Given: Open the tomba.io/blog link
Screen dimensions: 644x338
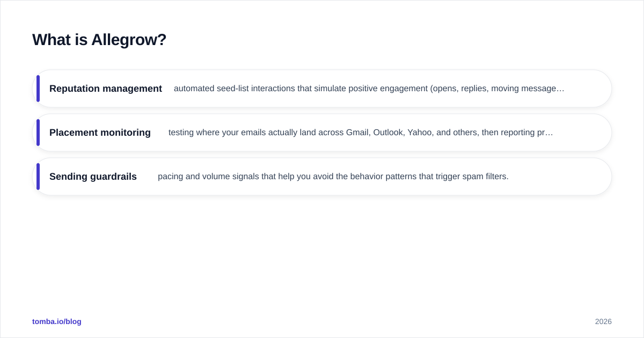Looking at the screenshot, I should 57,321.
